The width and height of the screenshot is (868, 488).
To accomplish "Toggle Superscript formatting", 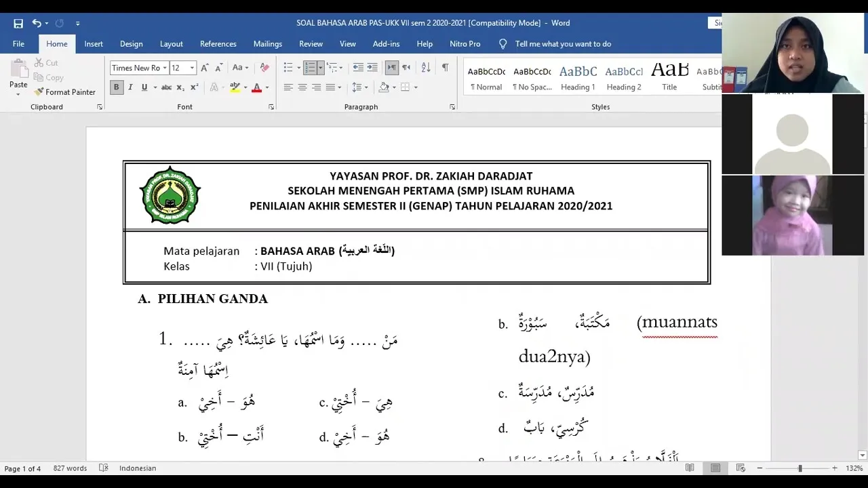I will point(194,87).
